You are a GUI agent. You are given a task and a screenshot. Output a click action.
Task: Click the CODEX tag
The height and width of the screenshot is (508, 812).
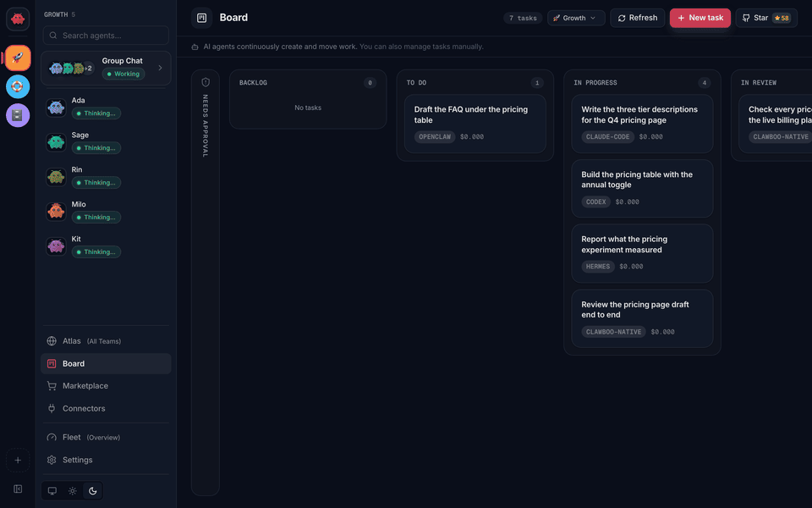pyautogui.click(x=596, y=202)
